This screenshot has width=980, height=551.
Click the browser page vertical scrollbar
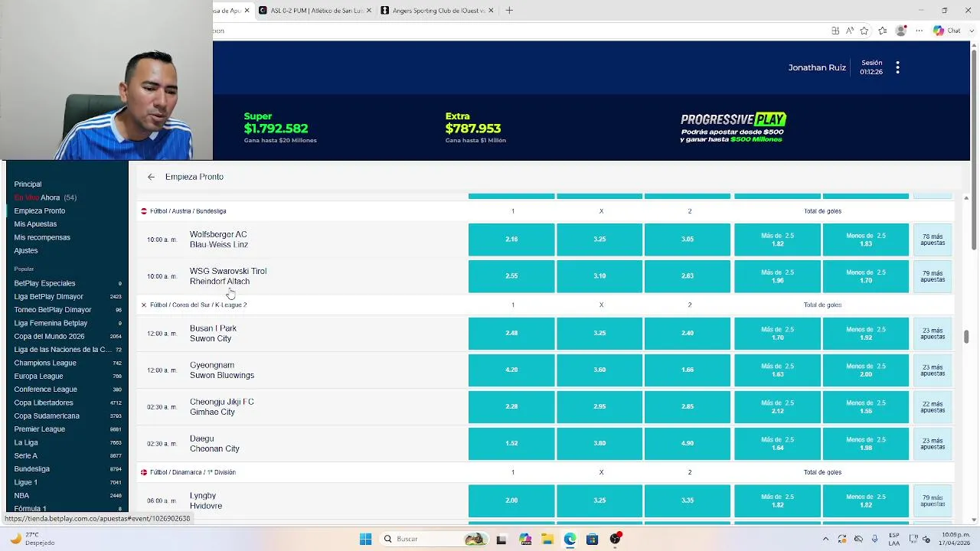[974, 149]
